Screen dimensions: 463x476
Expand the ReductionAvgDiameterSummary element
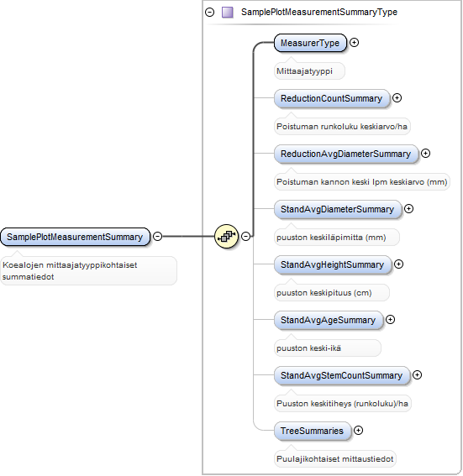(425, 154)
